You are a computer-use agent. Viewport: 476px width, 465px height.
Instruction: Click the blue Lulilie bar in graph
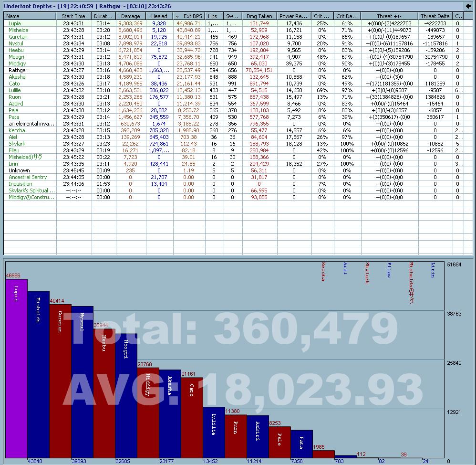214,432
